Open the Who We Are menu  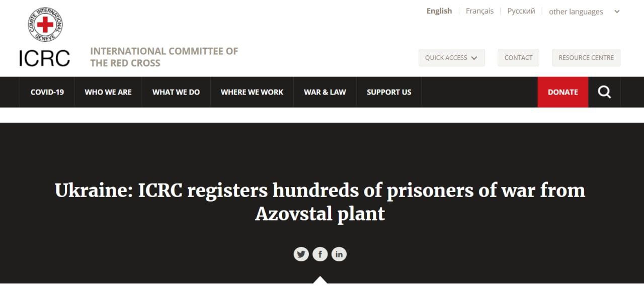coord(108,92)
